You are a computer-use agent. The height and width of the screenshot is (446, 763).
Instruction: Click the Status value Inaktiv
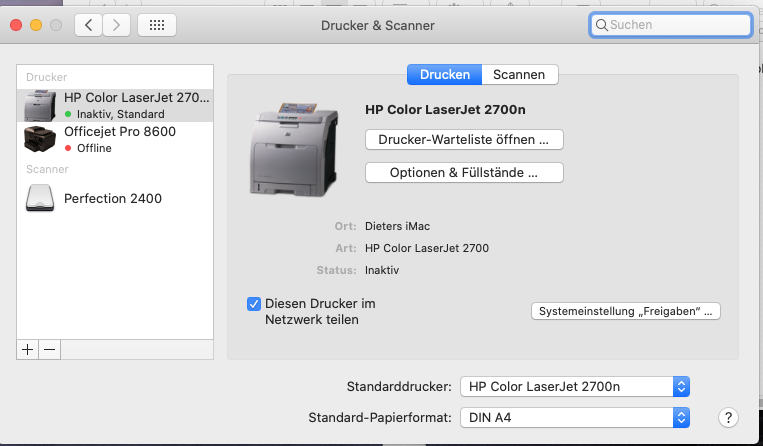(382, 270)
